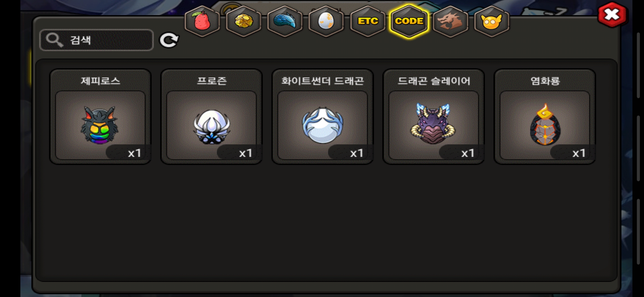The width and height of the screenshot is (644, 297).
Task: Close the inventory with red X
Action: click(x=612, y=14)
